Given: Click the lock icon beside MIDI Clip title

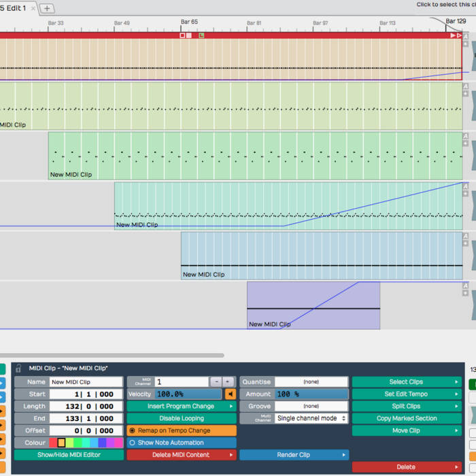Looking at the screenshot, I should pos(18,368).
